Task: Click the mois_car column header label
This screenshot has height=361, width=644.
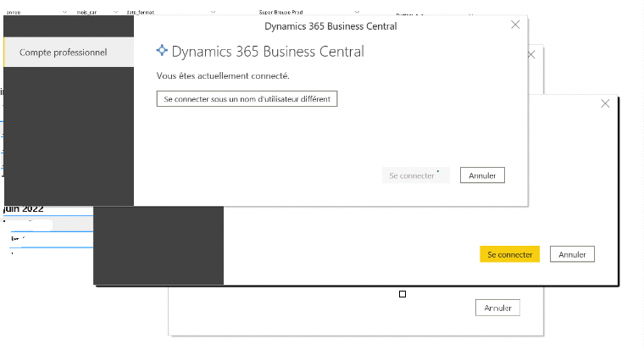Action: coord(86,13)
